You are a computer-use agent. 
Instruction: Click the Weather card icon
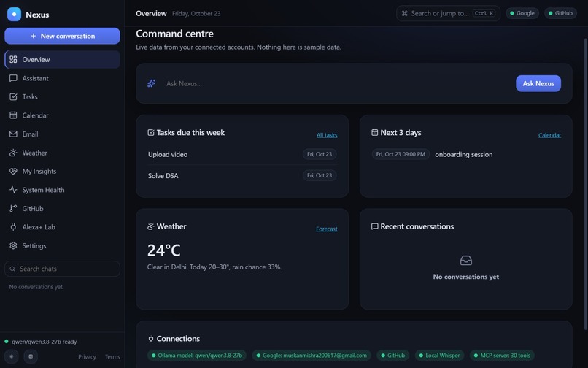(151, 226)
